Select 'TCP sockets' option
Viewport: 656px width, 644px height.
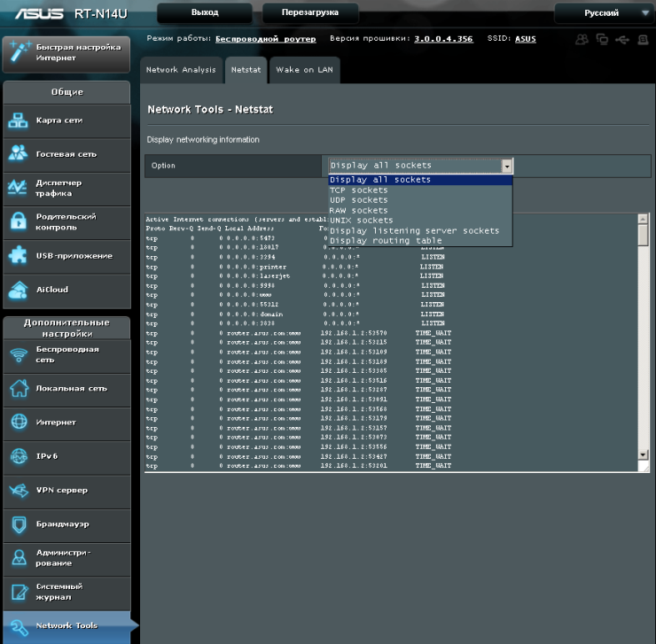pos(420,190)
